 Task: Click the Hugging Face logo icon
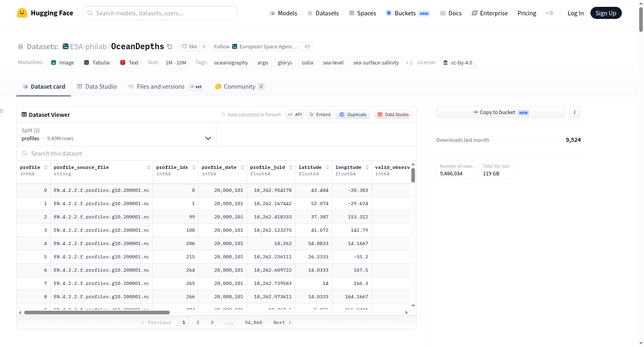22,13
